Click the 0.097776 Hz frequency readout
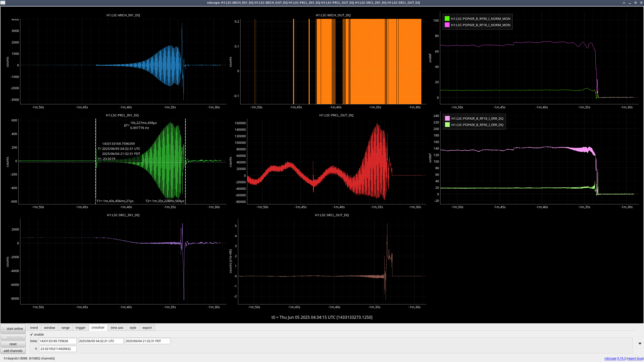The width and height of the screenshot is (644, 362). point(140,128)
